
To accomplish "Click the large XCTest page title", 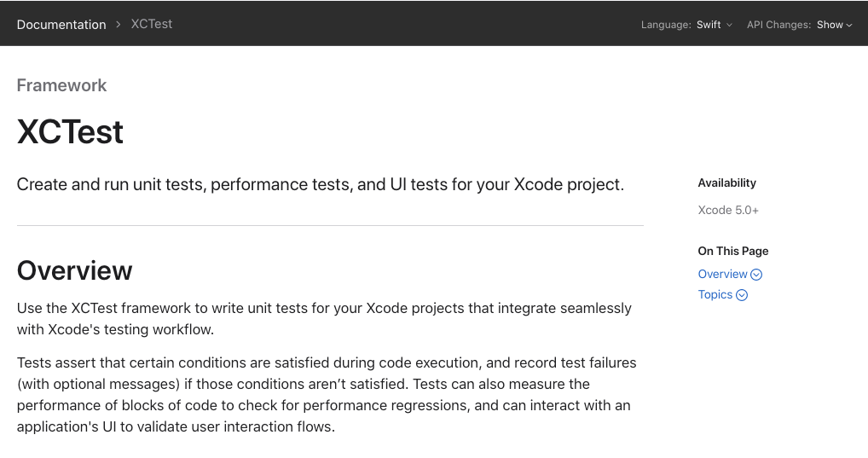I will coord(71,132).
